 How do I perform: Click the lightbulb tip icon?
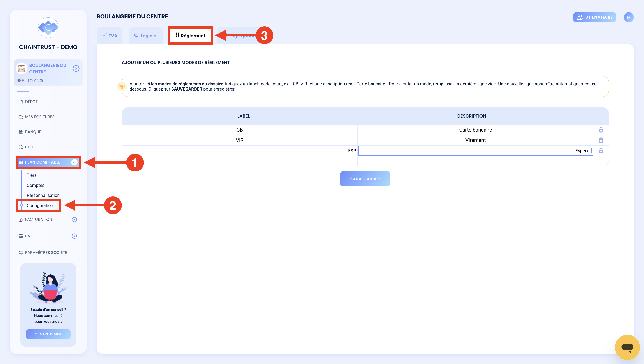click(122, 87)
